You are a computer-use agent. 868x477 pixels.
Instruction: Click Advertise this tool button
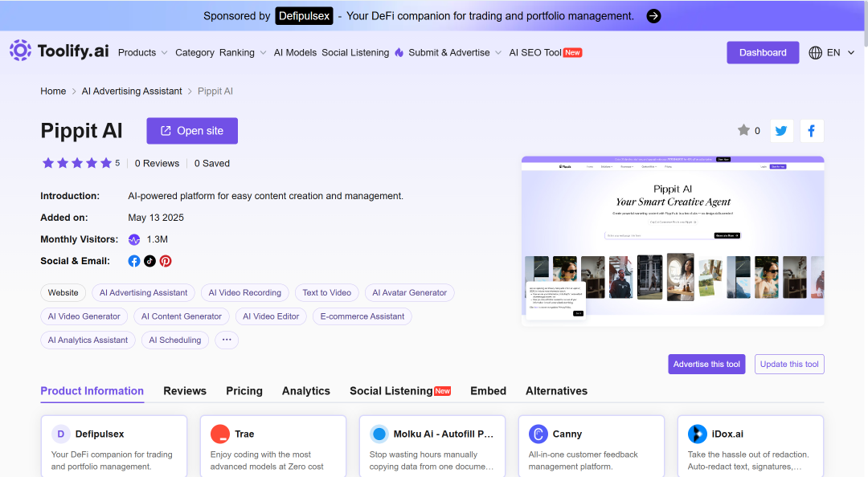point(706,364)
